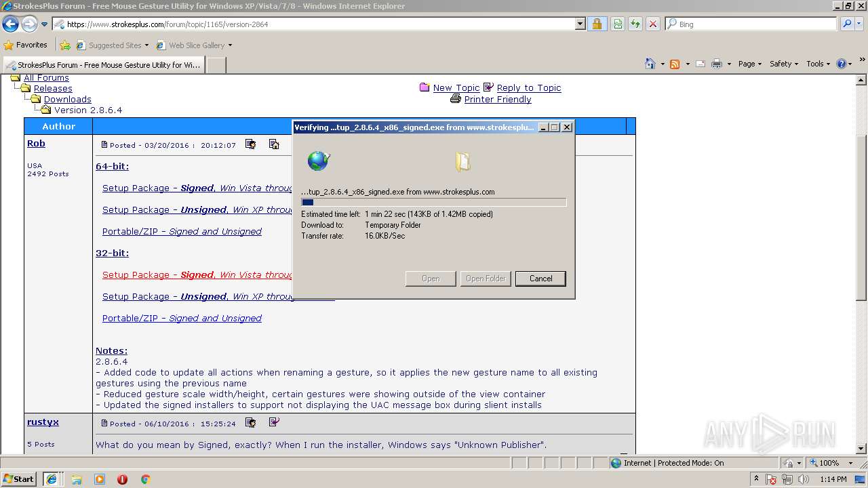The height and width of the screenshot is (488, 868).
Task: Open the Tools menu
Action: (x=818, y=64)
